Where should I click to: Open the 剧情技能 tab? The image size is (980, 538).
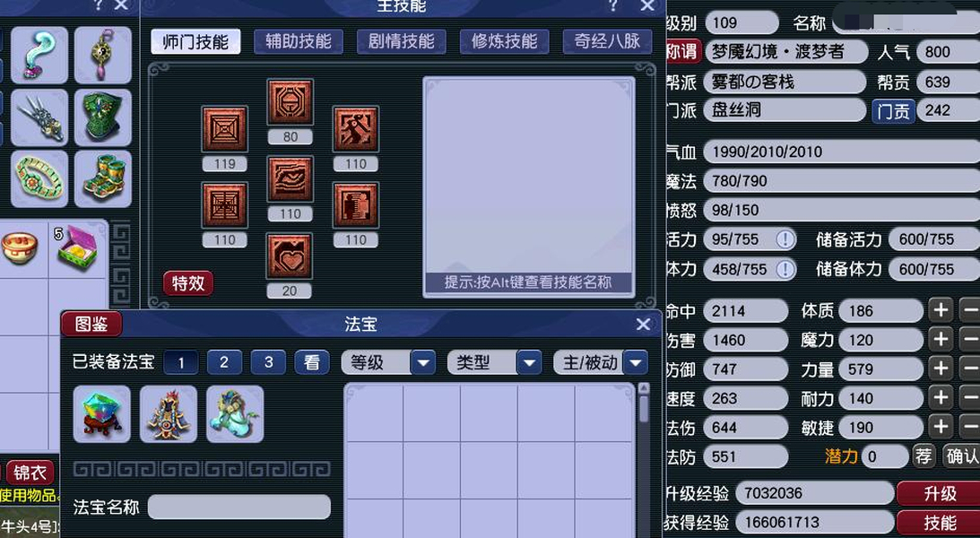click(402, 42)
